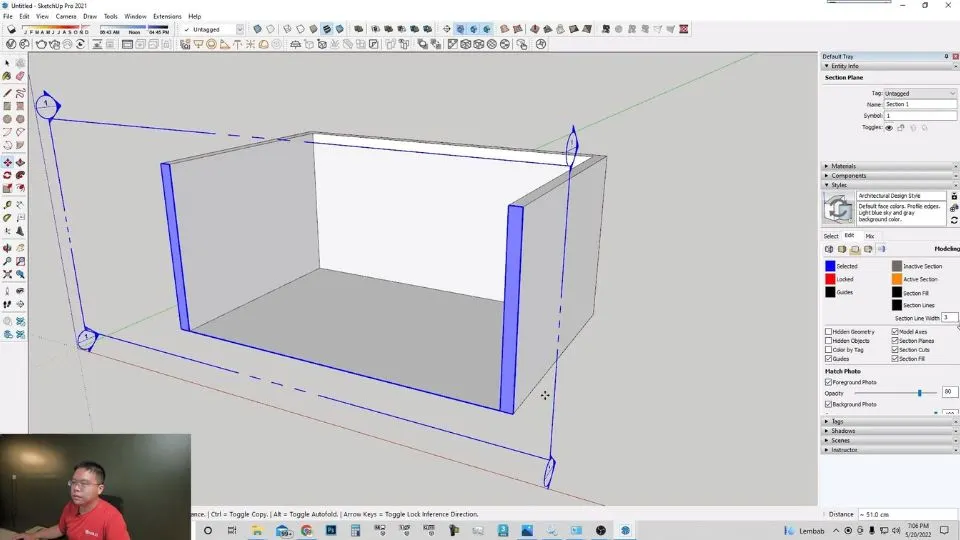Open the Tag dropdown in Entity Info
The image size is (960, 540).
pyautogui.click(x=919, y=94)
